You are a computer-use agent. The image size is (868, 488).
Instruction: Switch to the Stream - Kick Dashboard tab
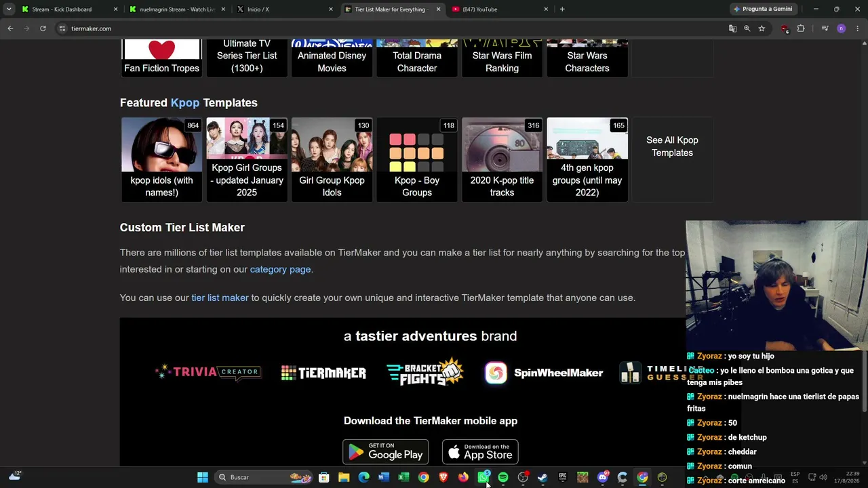(x=68, y=9)
